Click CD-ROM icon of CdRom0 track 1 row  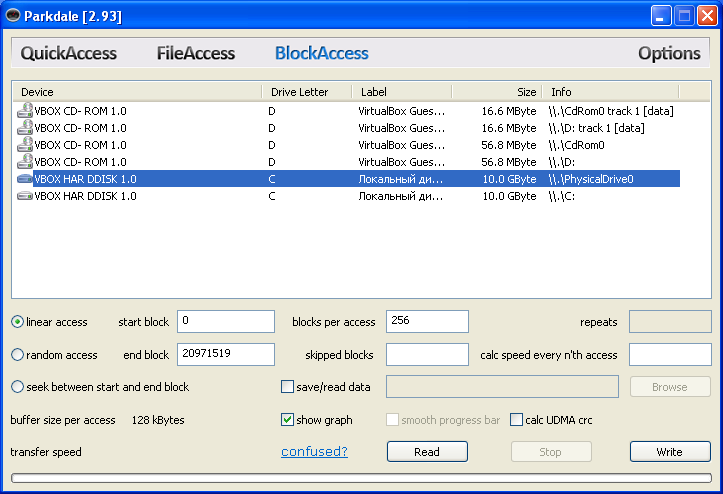(x=25, y=111)
